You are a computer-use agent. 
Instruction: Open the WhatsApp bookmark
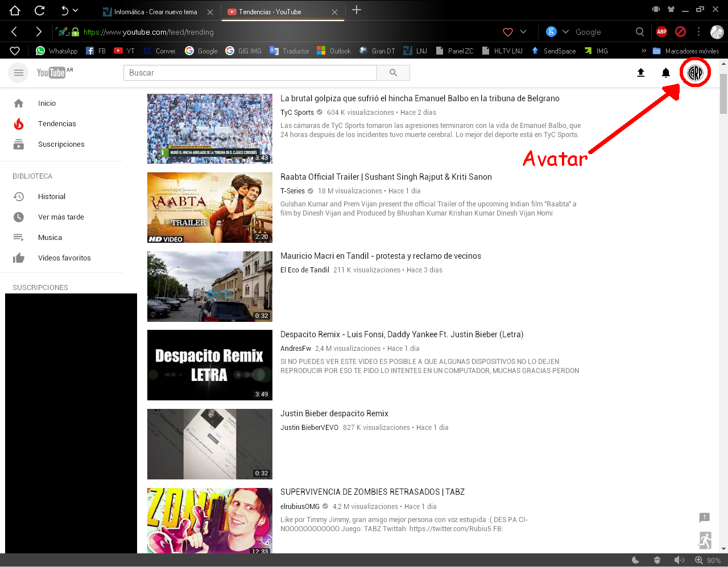tap(56, 51)
